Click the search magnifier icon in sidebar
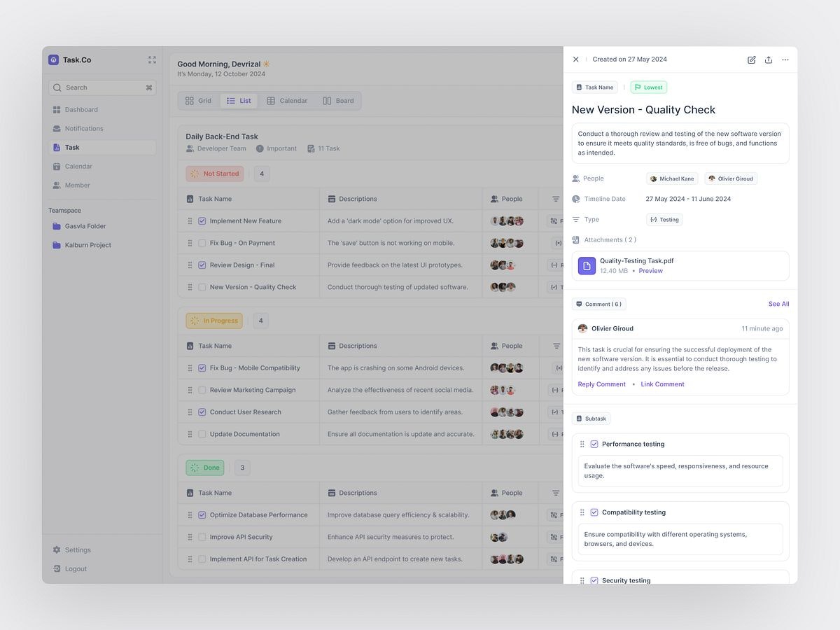Screen dimensions: 840x630 click(x=57, y=87)
